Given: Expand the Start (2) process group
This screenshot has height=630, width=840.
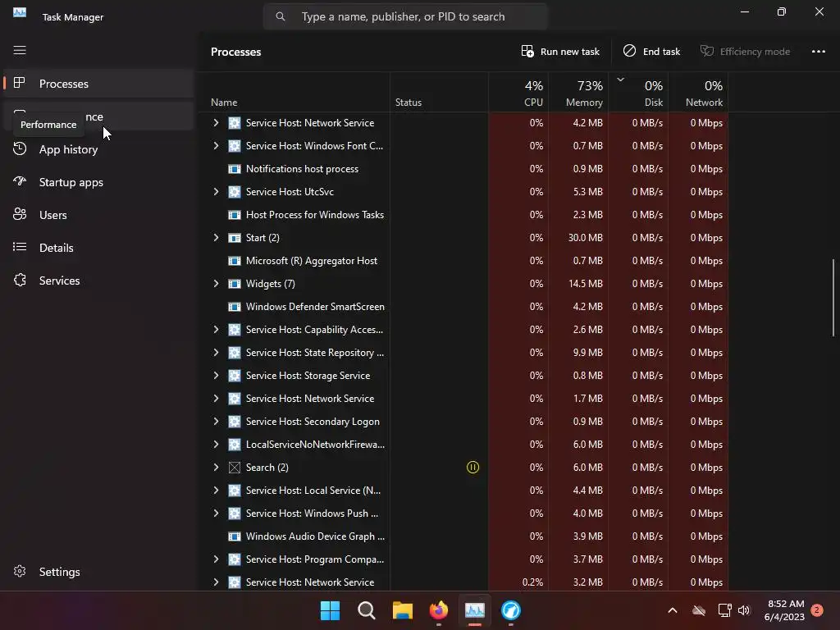Looking at the screenshot, I should (216, 237).
